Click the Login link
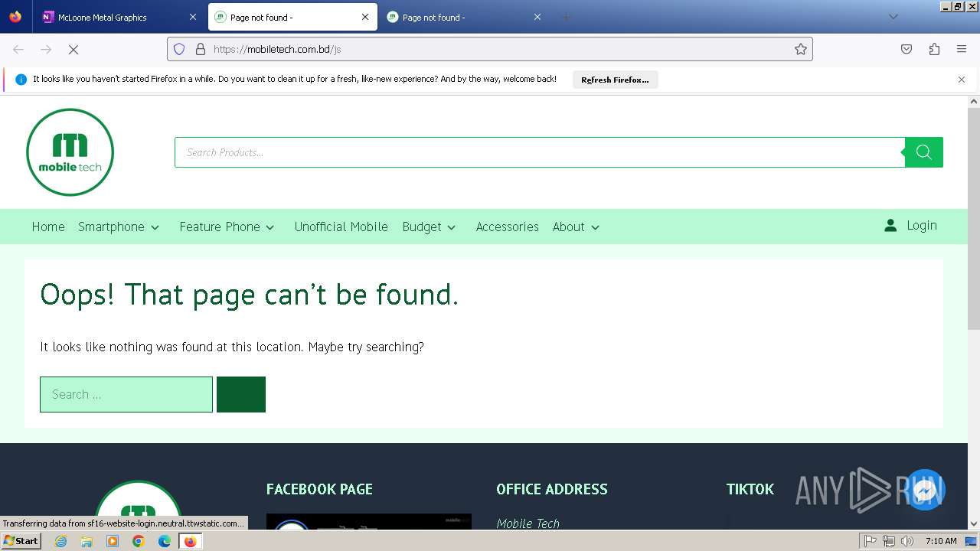 coord(922,225)
